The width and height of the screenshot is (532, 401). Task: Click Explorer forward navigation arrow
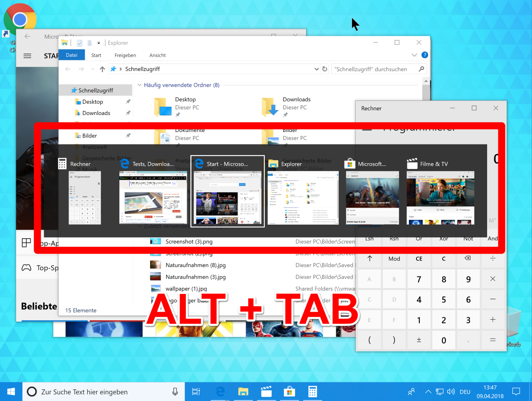[x=81, y=69]
